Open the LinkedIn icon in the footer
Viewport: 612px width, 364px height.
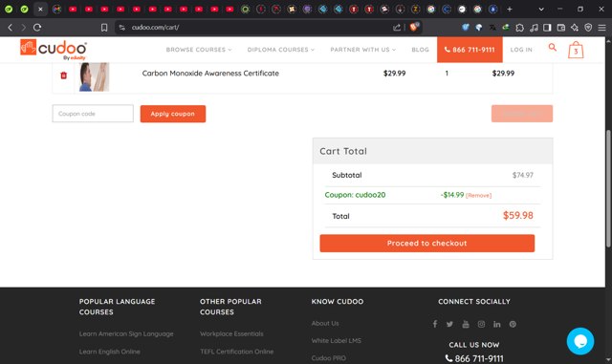(497, 324)
